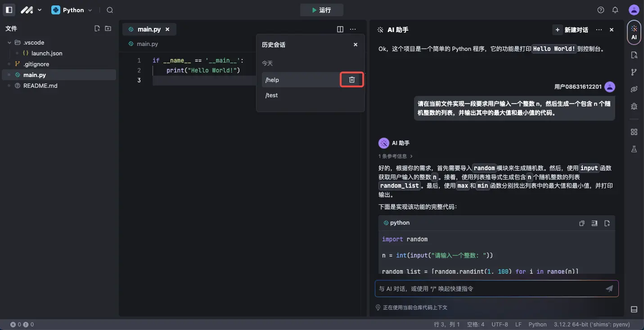Screen dimensions: 644x330
Task: Toggle AI assistant in right sidebar
Action: click(x=634, y=32)
